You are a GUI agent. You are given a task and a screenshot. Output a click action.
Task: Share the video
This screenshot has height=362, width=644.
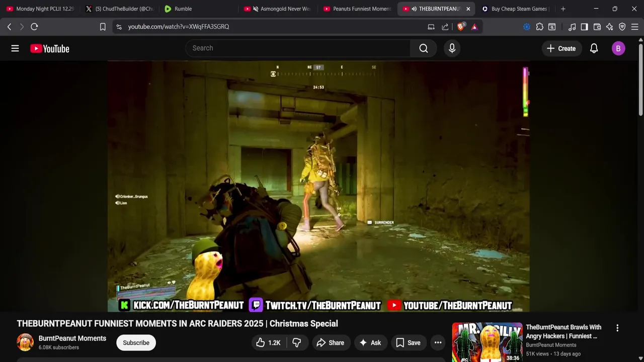click(330, 343)
